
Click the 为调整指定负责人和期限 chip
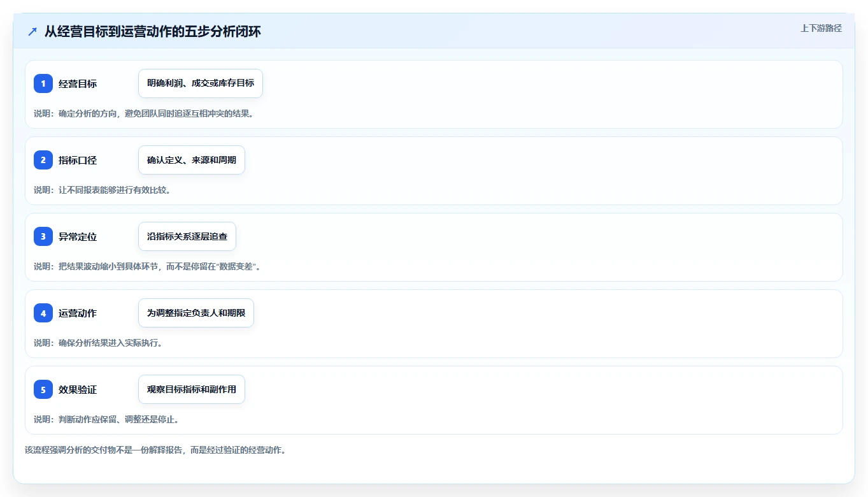click(x=196, y=313)
